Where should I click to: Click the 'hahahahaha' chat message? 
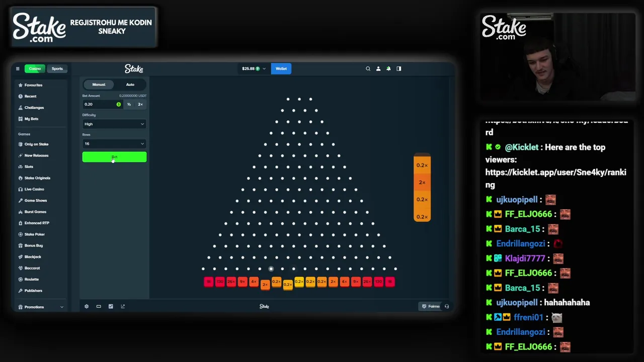(567, 303)
